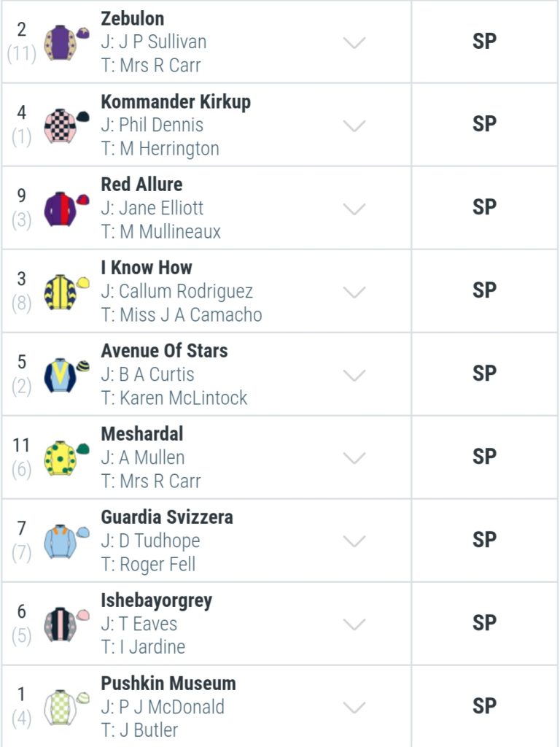
Task: Click Meshardal's yellow green-spotted silks icon
Action: (x=66, y=458)
